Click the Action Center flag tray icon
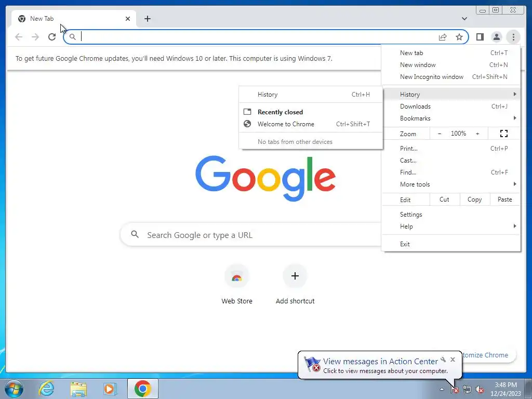Screen dimensions: 532x399 pyautogui.click(x=455, y=390)
